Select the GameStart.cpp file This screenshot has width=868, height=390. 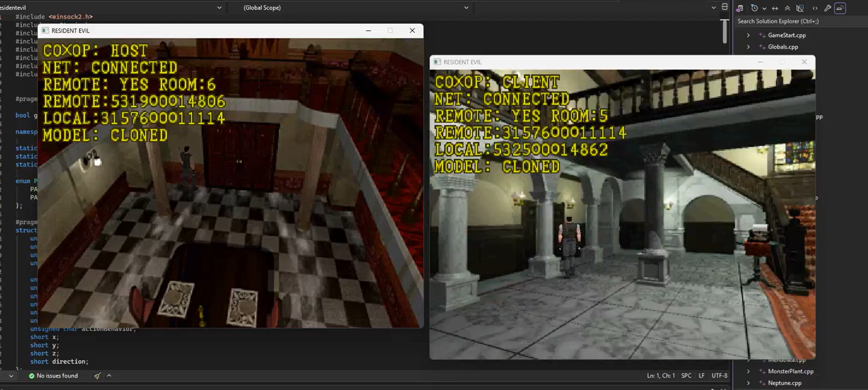(787, 35)
